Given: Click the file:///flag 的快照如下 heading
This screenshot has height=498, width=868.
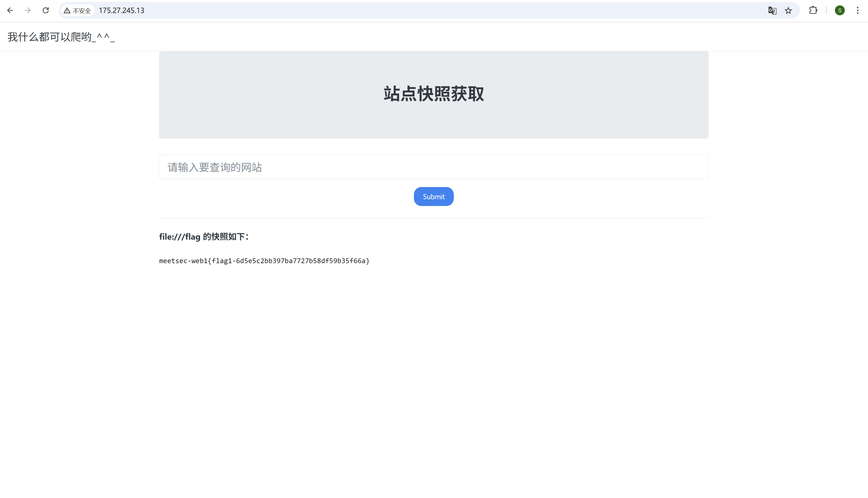Looking at the screenshot, I should click(x=204, y=237).
